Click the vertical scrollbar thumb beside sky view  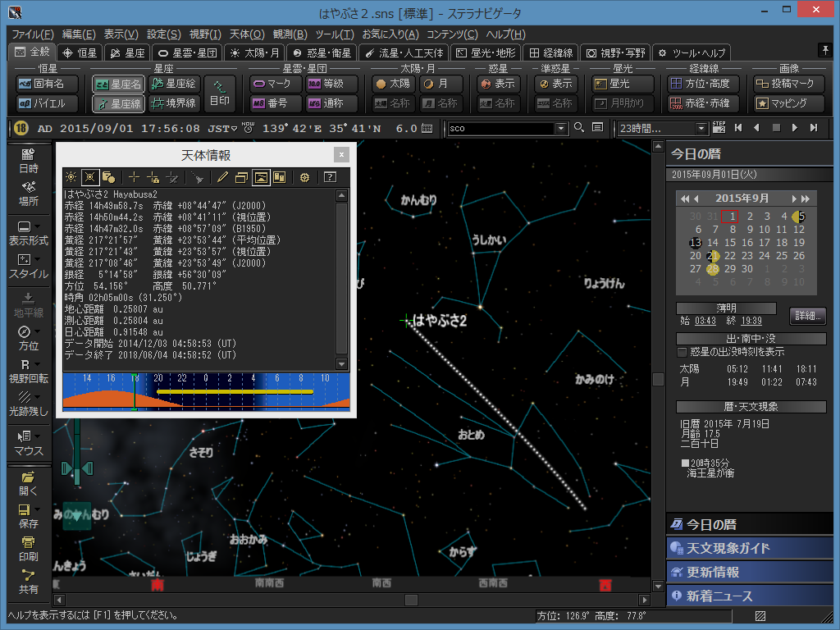coord(659,379)
